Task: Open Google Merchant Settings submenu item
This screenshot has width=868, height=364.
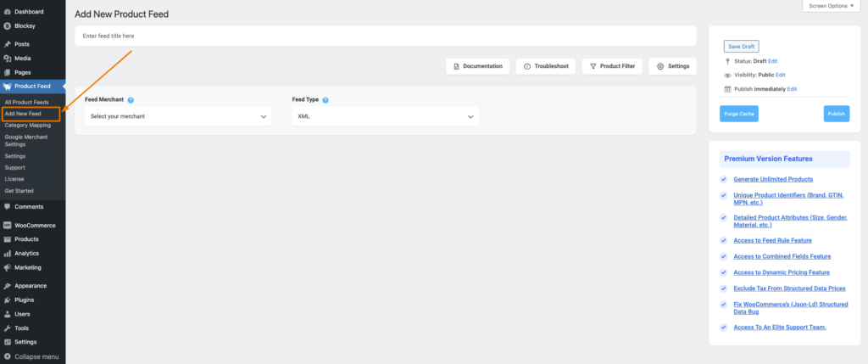Action: (x=26, y=140)
